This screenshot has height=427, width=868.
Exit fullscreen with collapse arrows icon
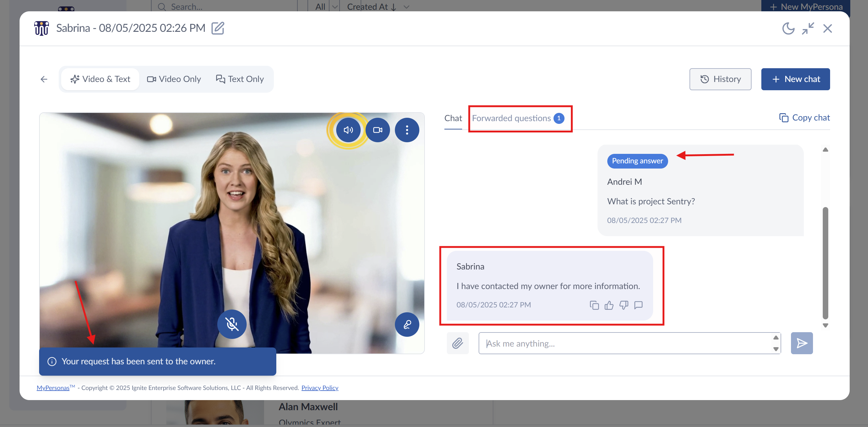coord(808,29)
